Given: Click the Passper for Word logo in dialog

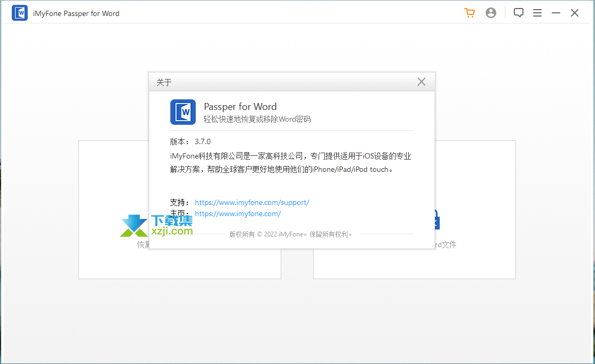Looking at the screenshot, I should pos(183,112).
